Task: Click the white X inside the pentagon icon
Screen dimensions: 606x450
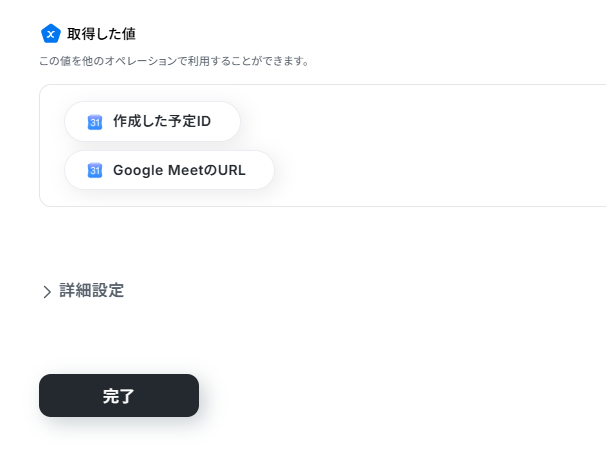Action: [x=51, y=34]
